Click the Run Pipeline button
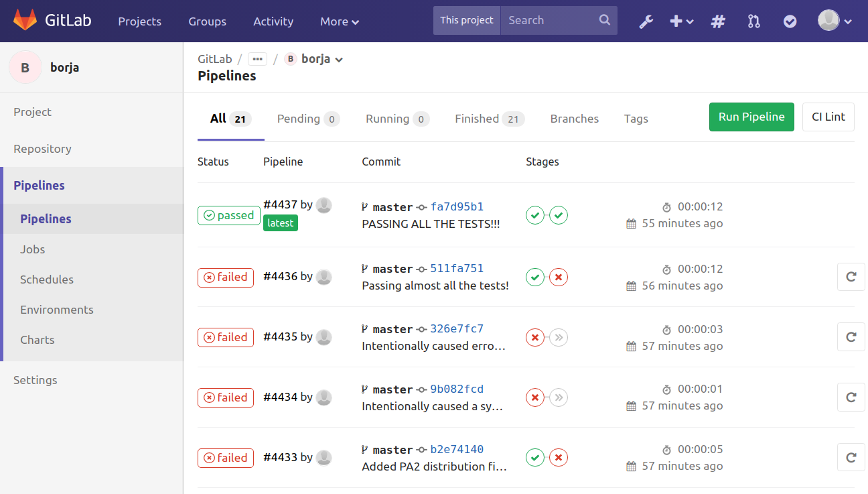Image resolution: width=868 pixels, height=494 pixels. [x=751, y=117]
